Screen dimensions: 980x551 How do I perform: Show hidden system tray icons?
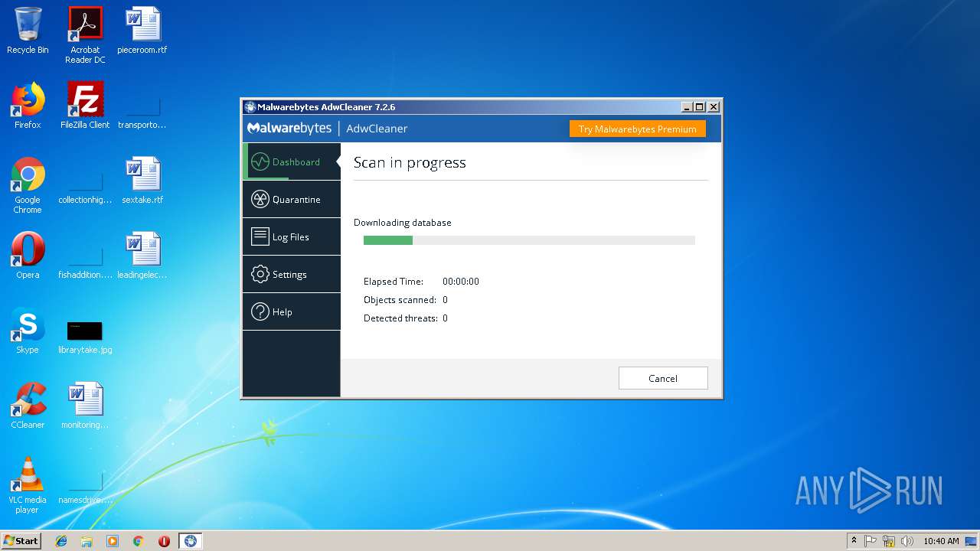click(854, 541)
